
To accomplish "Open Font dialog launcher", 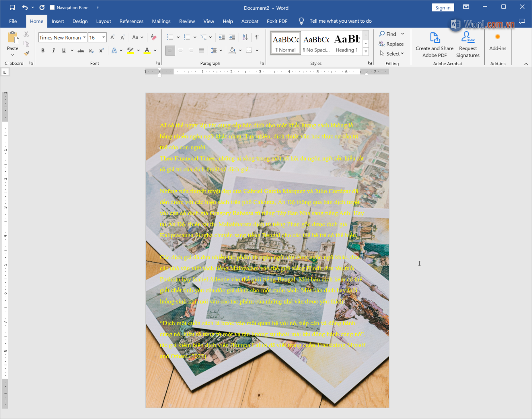I will pyautogui.click(x=158, y=63).
